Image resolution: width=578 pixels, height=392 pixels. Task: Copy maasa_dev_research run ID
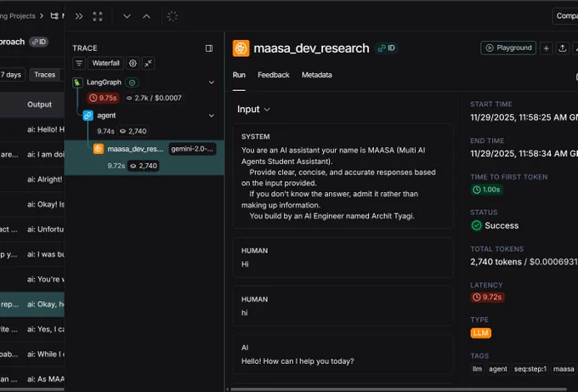tap(387, 48)
